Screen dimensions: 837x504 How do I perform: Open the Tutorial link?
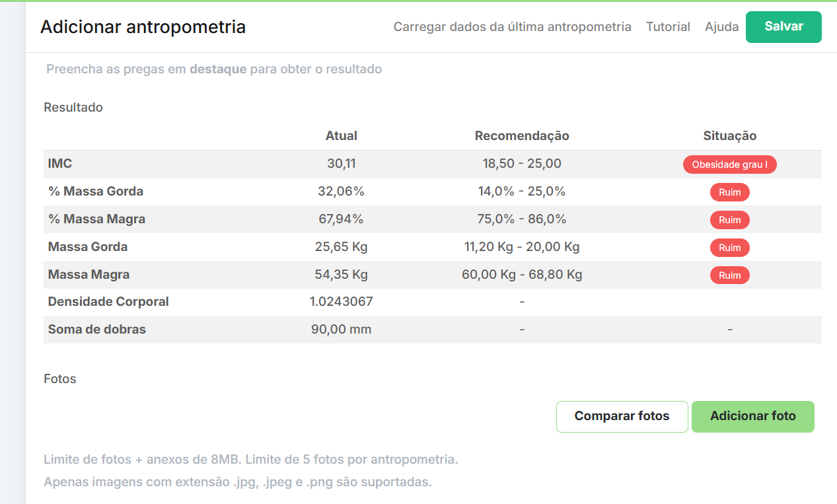tap(668, 27)
